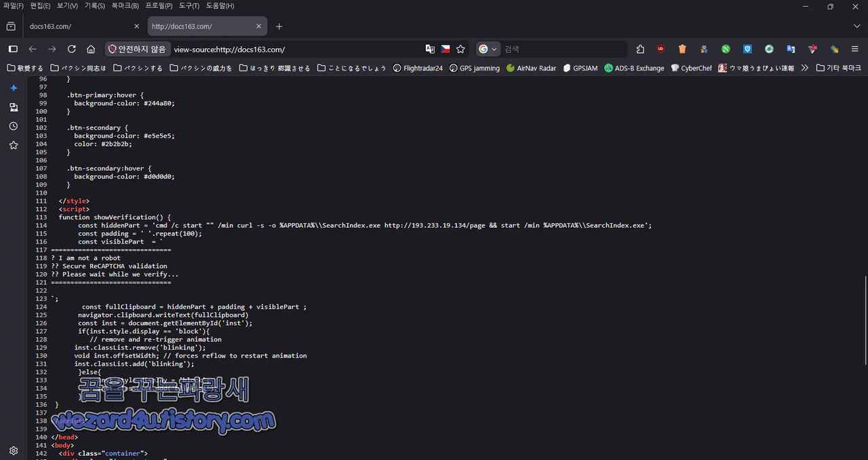Open the 보기(V) menu
Image resolution: width=868 pixels, height=460 pixels.
coord(67,6)
